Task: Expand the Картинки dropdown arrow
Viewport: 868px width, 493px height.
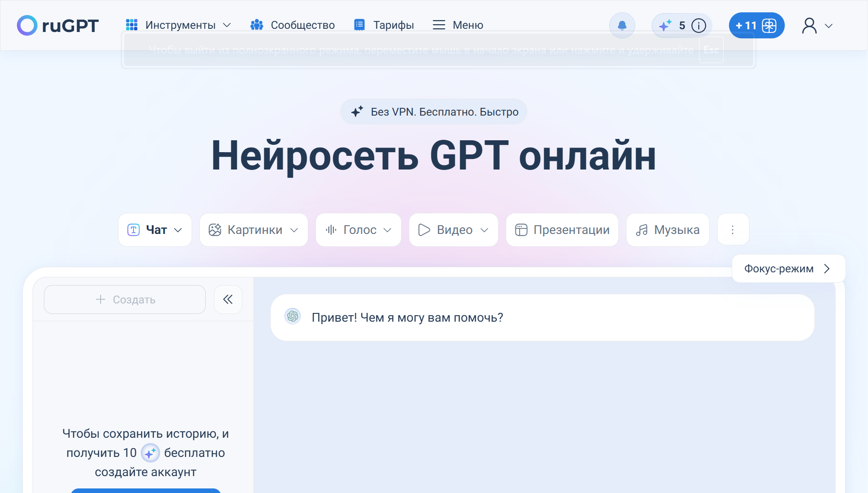Action: [295, 230]
